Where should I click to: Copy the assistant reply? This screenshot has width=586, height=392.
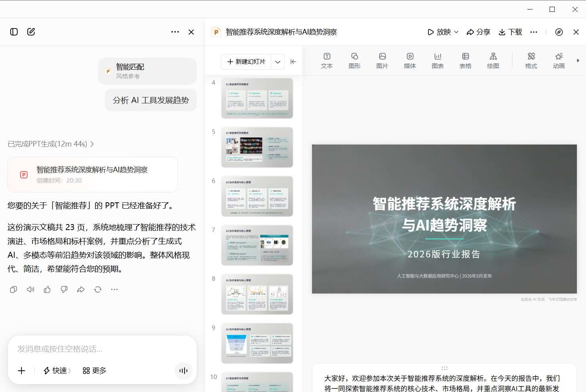click(13, 289)
